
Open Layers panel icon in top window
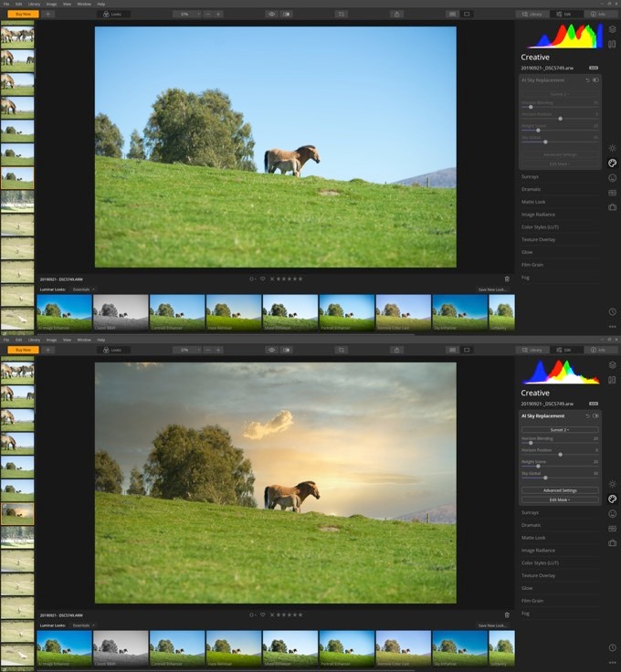[x=612, y=29]
